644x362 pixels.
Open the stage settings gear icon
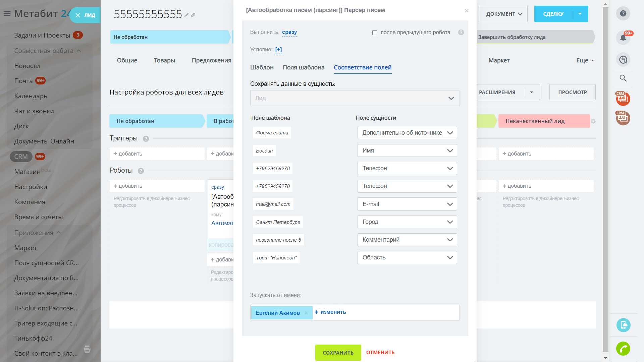[593, 121]
